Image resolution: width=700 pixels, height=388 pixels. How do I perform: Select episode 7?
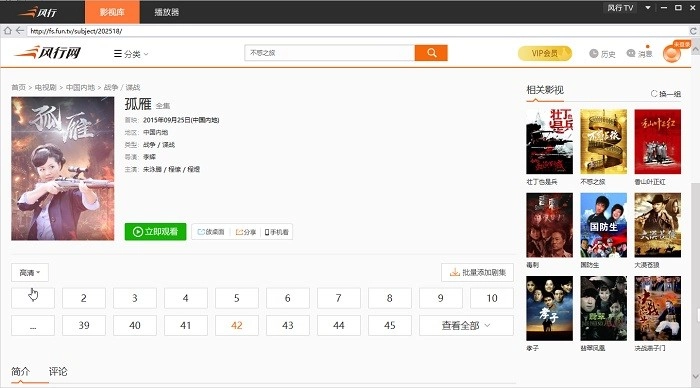pos(338,298)
